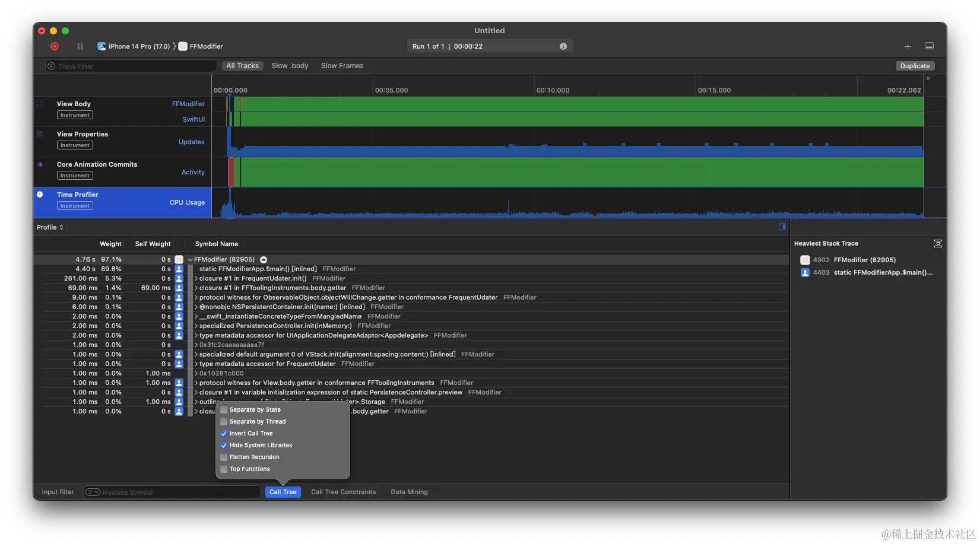Click the Duplicate button

915,66
